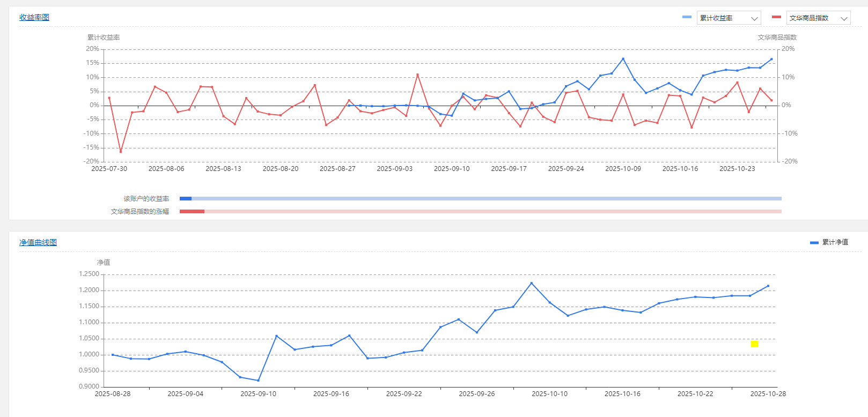Viewport: 868px width, 417px height.
Task: Click the final data point of net value curve
Action: 768,286
